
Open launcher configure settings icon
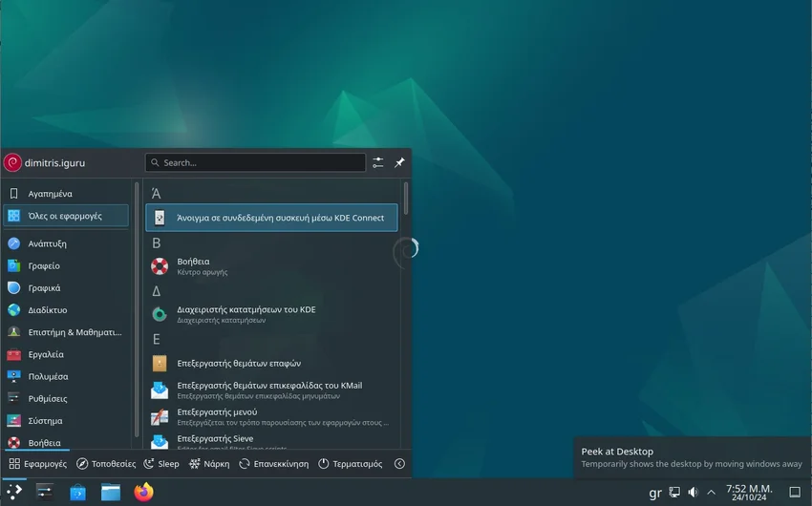click(x=378, y=162)
